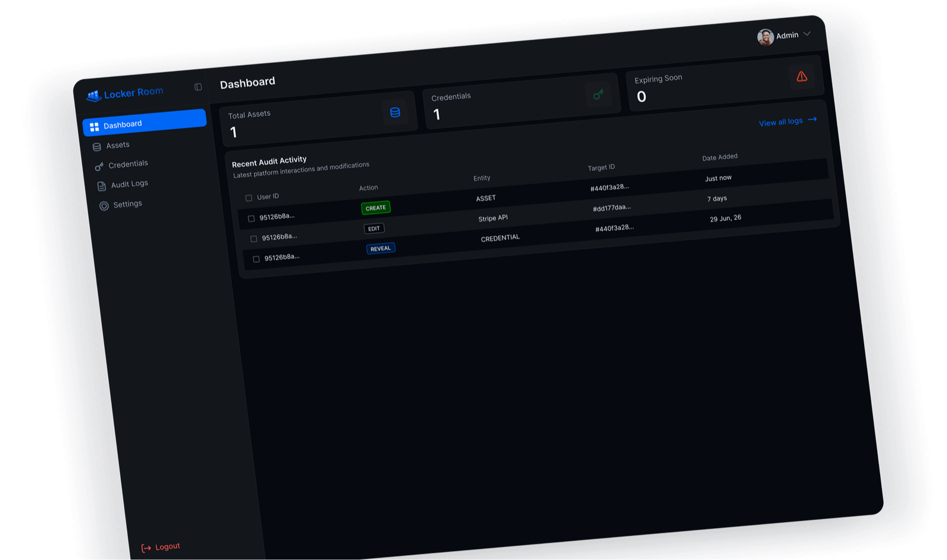947x560 pixels.
Task: Click the Stripe API entity cell
Action: pyautogui.click(x=493, y=218)
